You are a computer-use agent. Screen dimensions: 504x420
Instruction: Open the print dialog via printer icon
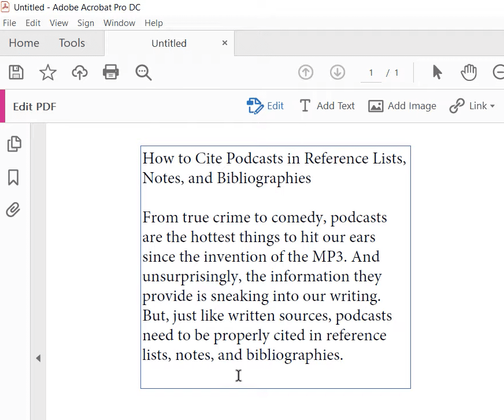(x=111, y=72)
